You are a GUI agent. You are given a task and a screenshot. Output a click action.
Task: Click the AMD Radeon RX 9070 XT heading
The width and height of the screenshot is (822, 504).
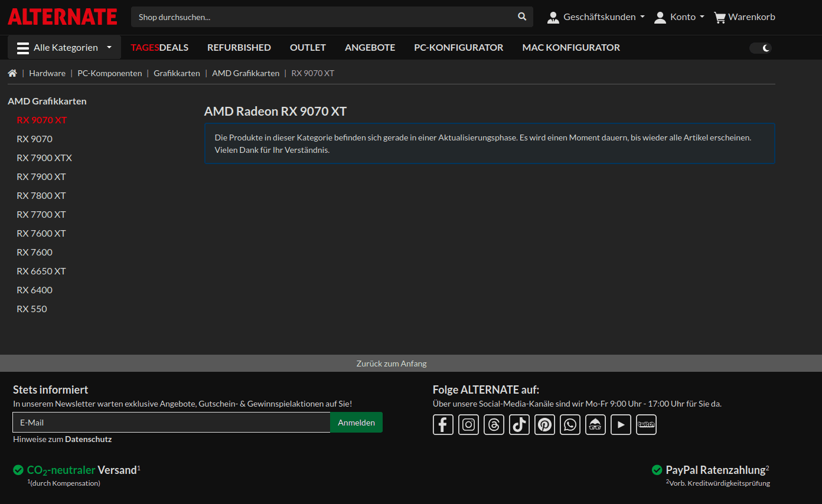coord(275,112)
